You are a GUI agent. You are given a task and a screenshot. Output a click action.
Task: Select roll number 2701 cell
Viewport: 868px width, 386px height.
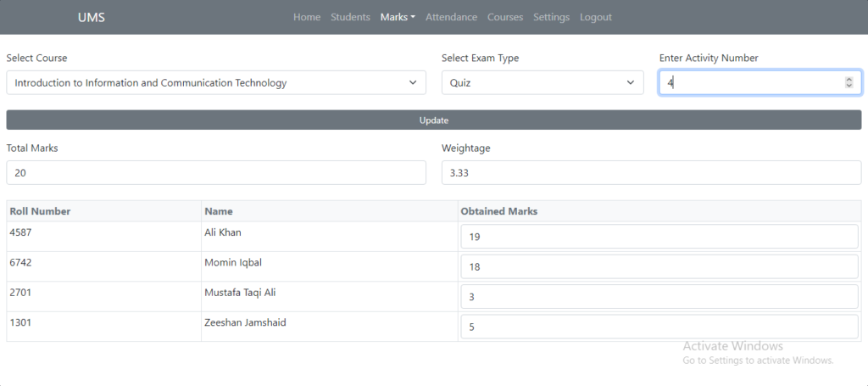(x=104, y=297)
